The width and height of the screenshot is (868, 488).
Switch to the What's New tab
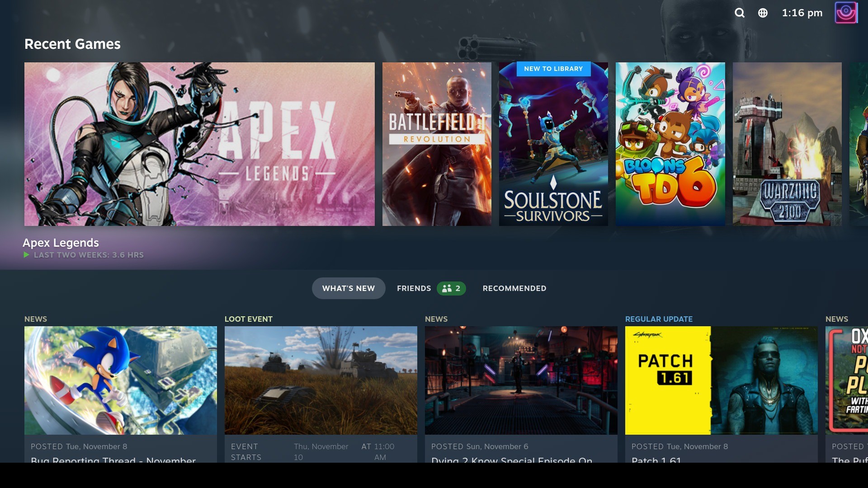(x=349, y=288)
